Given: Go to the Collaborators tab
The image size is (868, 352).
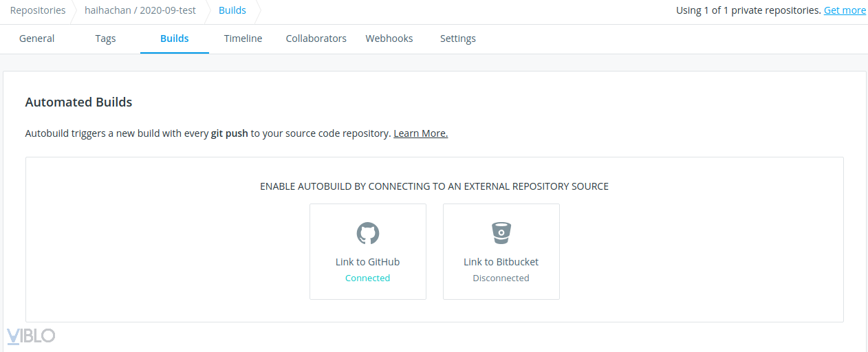Looking at the screenshot, I should point(316,38).
